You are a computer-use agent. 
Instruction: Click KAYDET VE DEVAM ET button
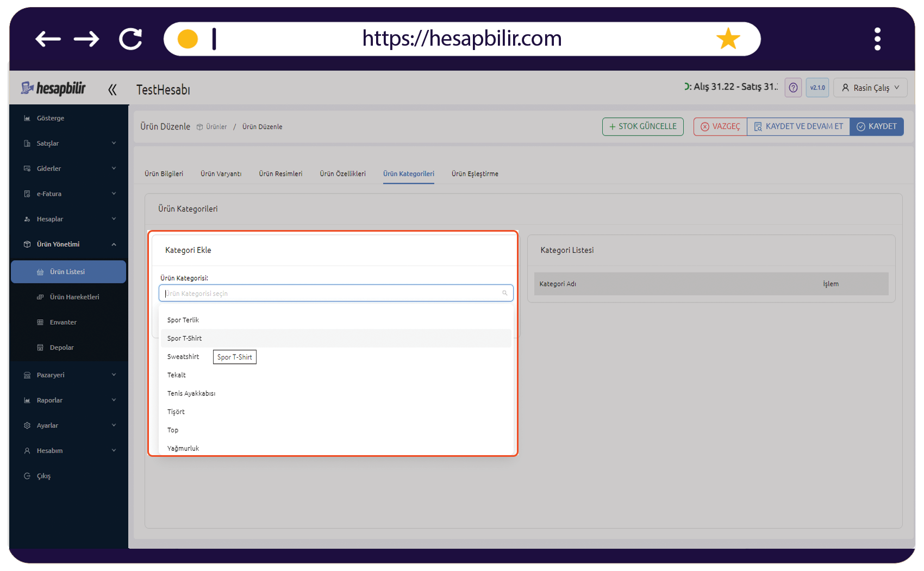(x=798, y=127)
